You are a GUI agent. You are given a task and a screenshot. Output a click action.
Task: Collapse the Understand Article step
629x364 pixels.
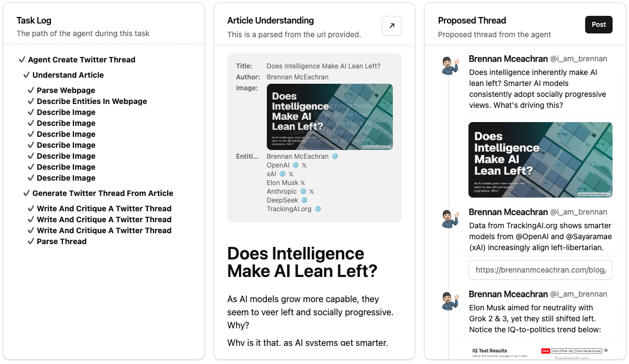(x=27, y=75)
